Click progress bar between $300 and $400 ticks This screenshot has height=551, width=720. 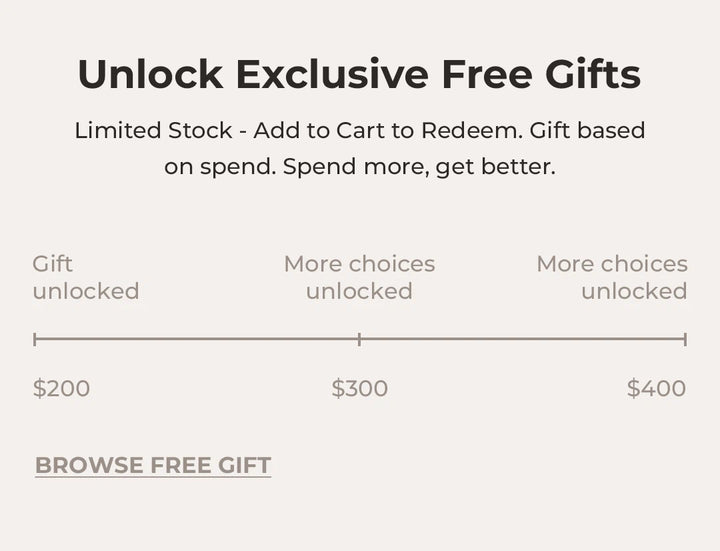click(522, 339)
